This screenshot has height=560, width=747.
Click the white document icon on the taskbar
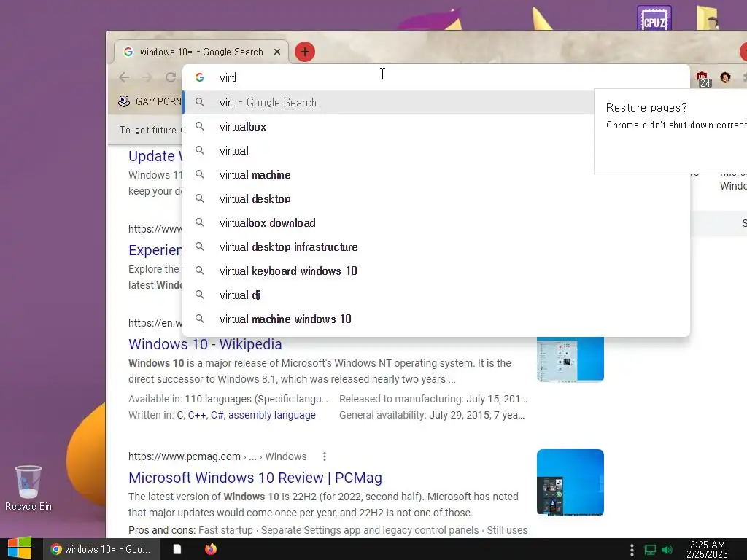pos(177,549)
